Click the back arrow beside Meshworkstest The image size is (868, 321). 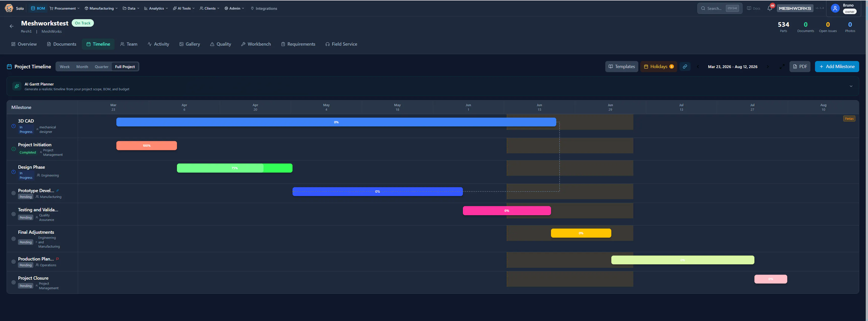[11, 26]
